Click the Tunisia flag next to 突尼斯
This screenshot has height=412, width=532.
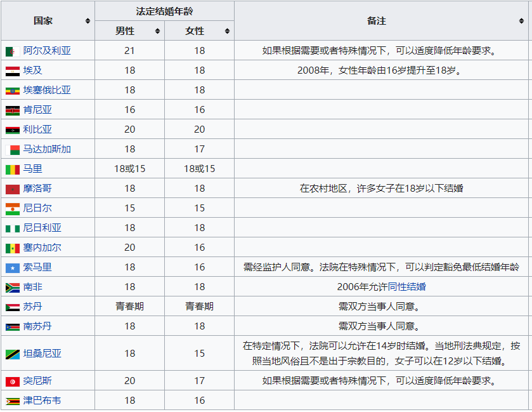point(13,382)
